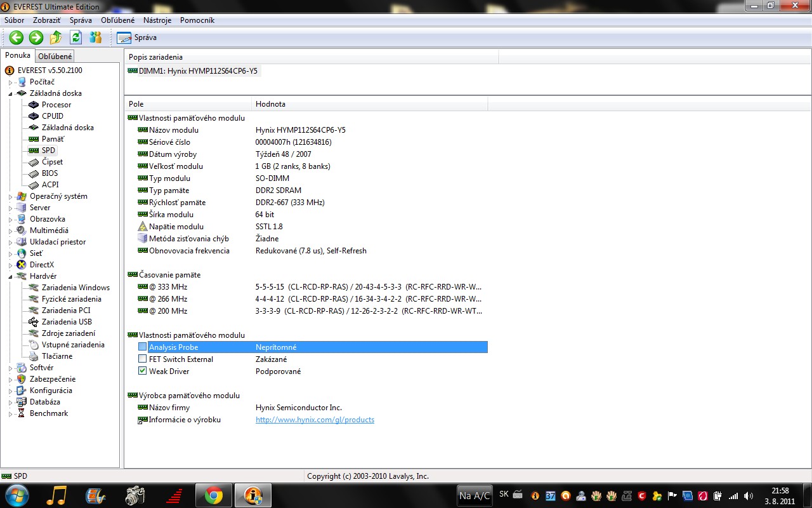
Task: Collapse the Základná doska tree node
Action: tap(11, 93)
